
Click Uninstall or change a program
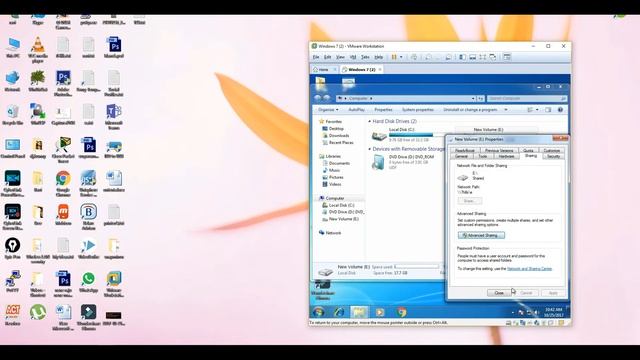point(470,110)
